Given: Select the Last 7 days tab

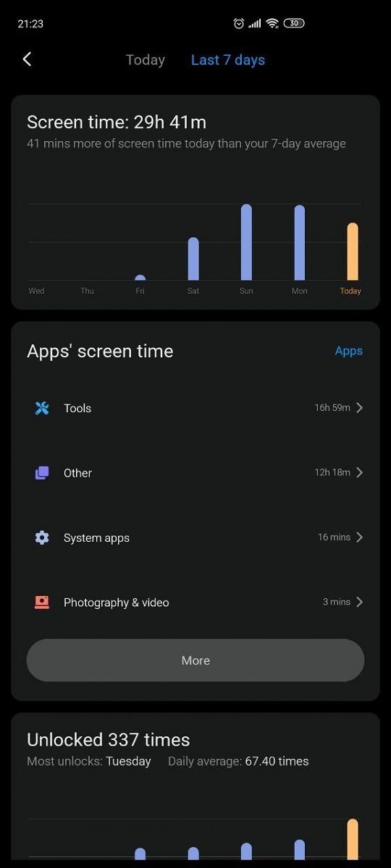Looking at the screenshot, I should [228, 60].
